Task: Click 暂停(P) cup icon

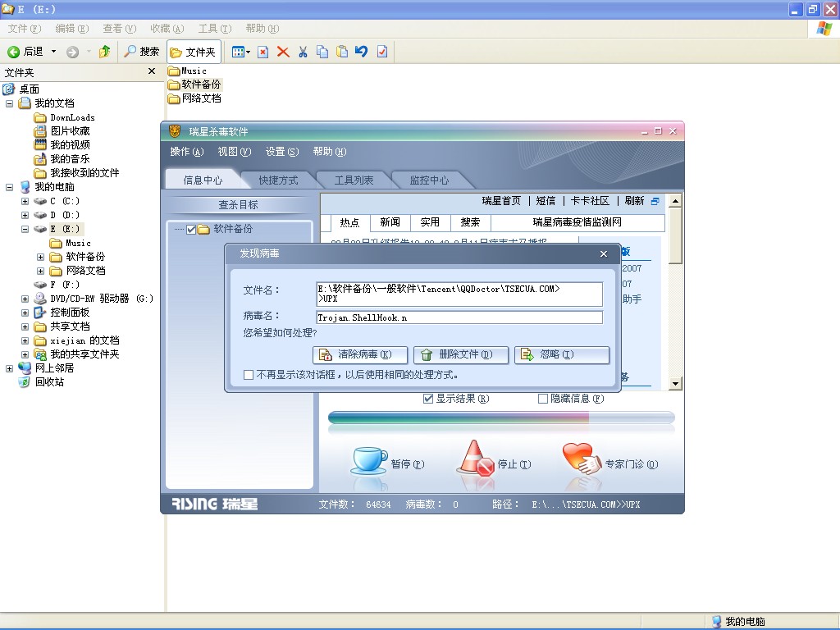Action: [370, 462]
